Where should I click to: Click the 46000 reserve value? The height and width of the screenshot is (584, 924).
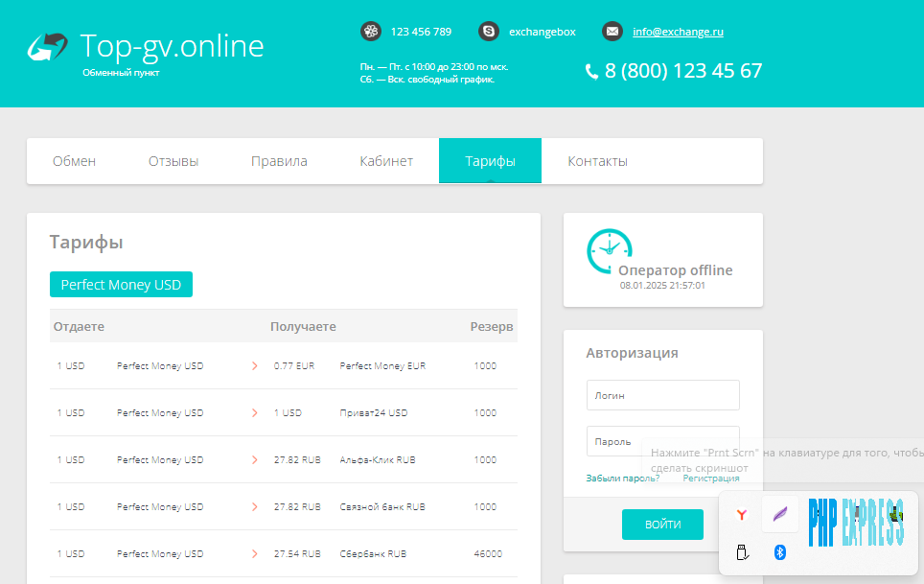coord(488,554)
